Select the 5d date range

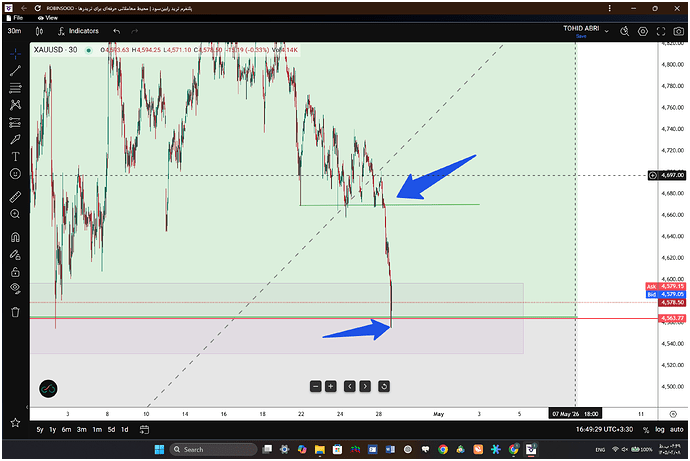pyautogui.click(x=112, y=430)
